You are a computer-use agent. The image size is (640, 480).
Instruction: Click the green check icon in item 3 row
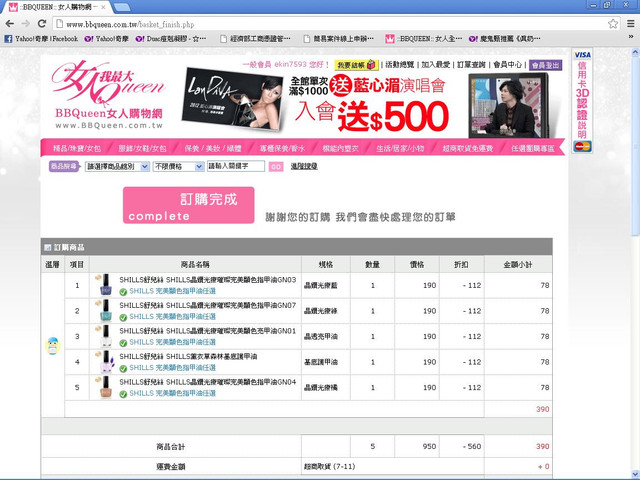coord(123,343)
